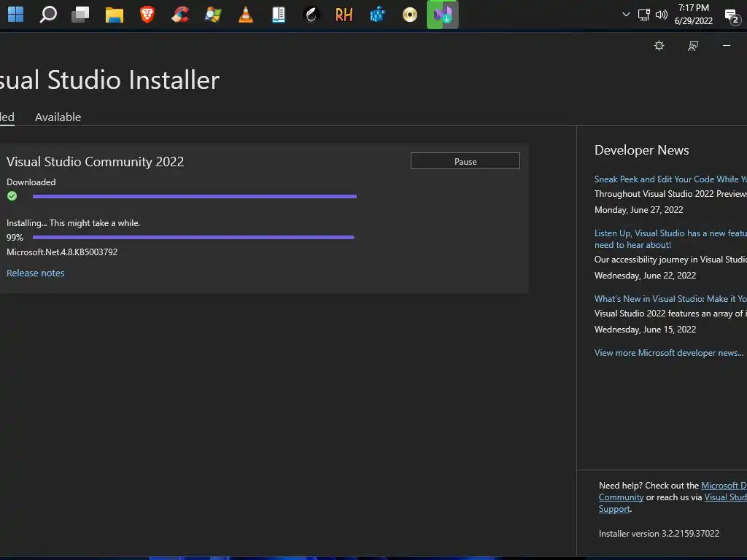Click the Downloaded progress bar
Viewport: 747px width, 560px height.
[194, 196]
